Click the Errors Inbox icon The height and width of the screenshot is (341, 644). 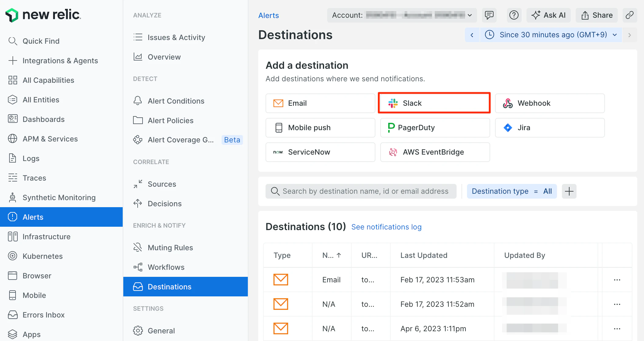point(13,315)
